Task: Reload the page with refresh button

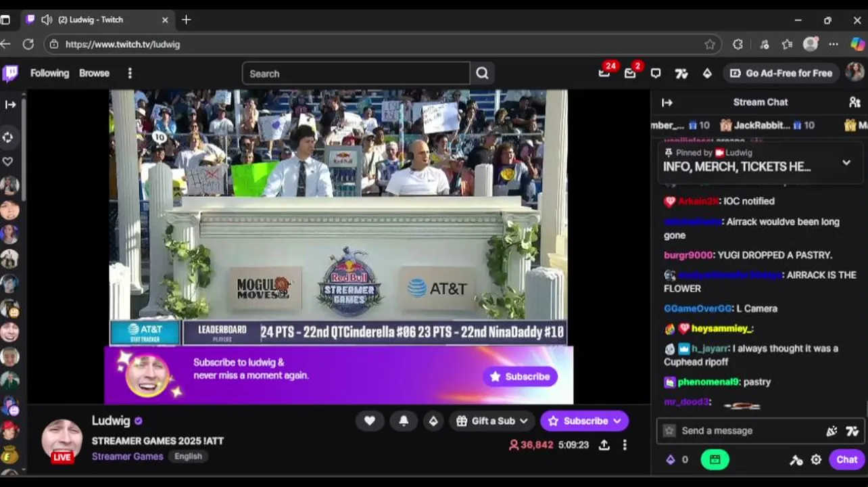Action: 28,44
